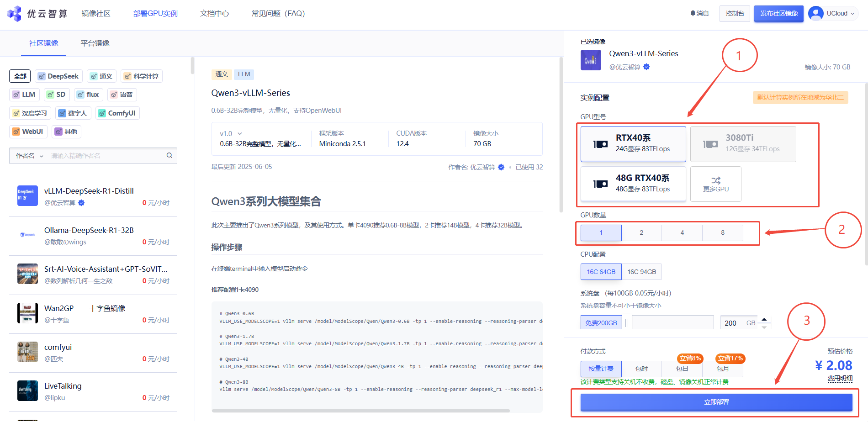Click the Qwen3 selected image icon
The image size is (868, 422).
(591, 60)
